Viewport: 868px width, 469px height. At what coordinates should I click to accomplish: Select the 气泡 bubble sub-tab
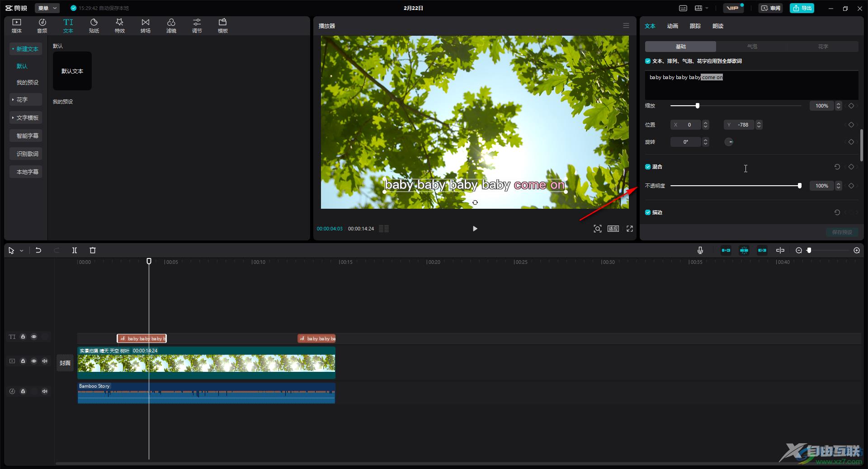(x=752, y=47)
